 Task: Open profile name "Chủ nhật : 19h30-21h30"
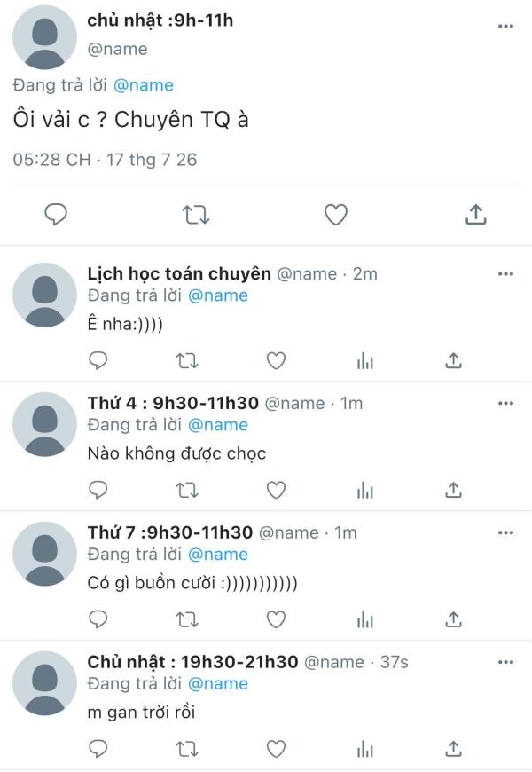(x=192, y=662)
